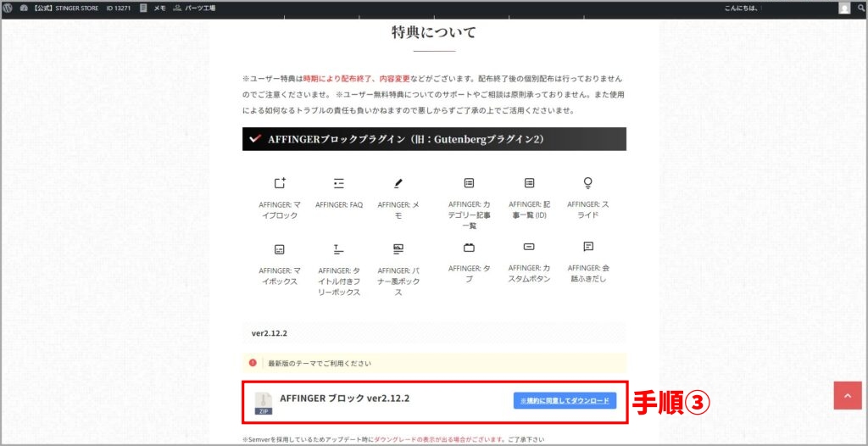Click the ZIP file icon
The height and width of the screenshot is (446, 868).
[x=264, y=403]
